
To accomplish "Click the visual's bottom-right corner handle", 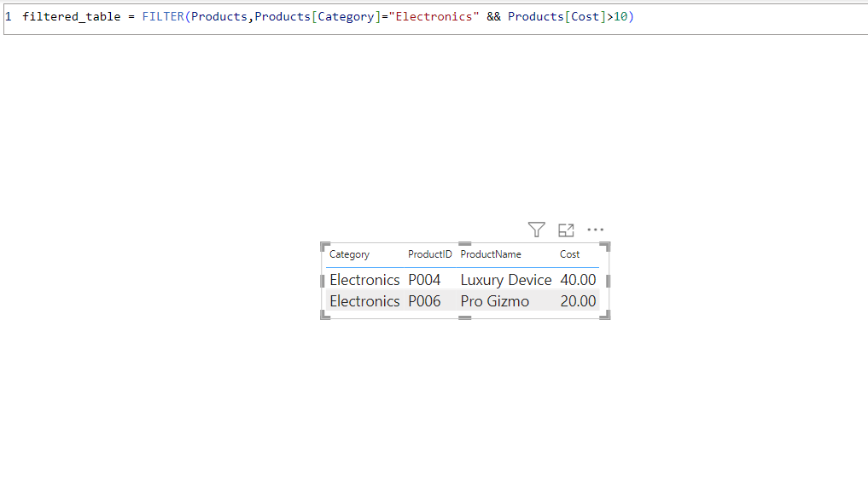I will click(606, 315).
